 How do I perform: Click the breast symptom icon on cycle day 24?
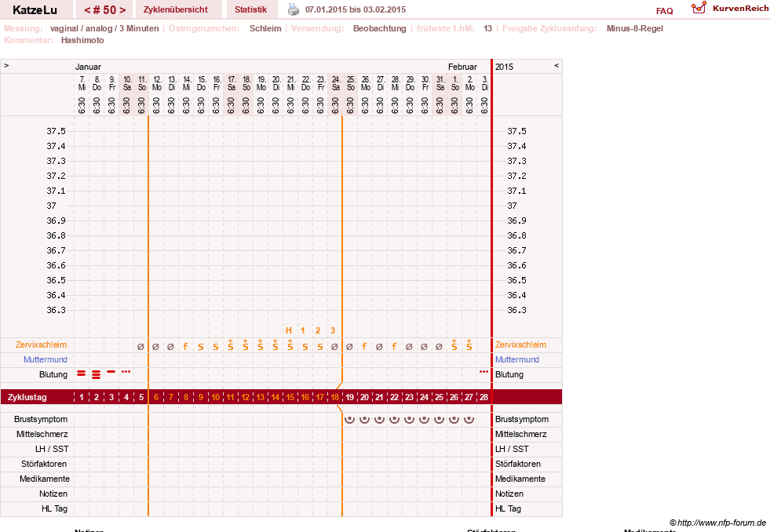[425, 419]
